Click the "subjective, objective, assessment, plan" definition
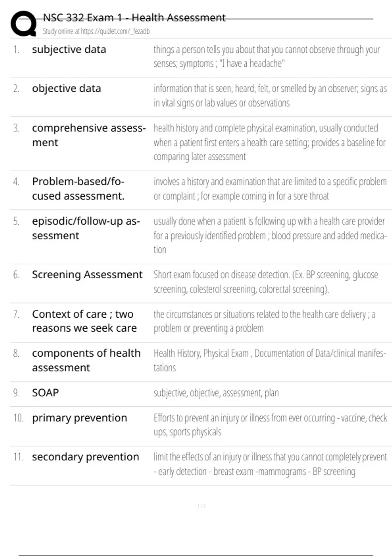 (216, 393)
